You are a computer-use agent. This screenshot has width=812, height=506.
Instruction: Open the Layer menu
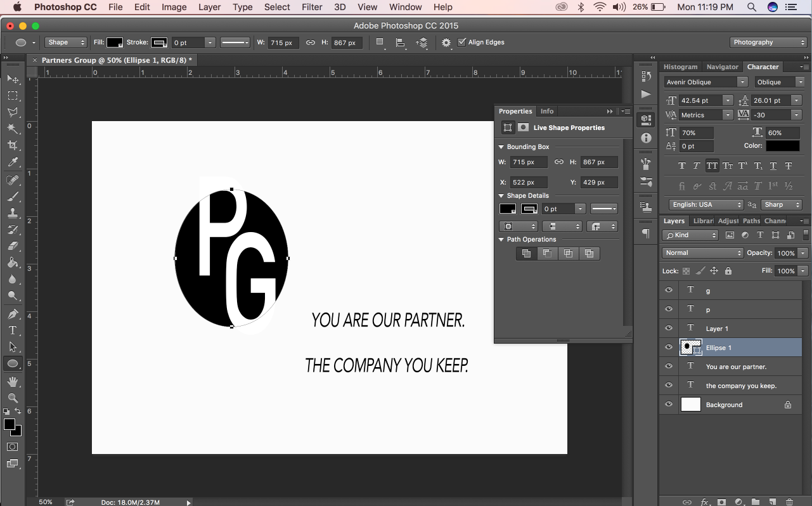pos(209,7)
